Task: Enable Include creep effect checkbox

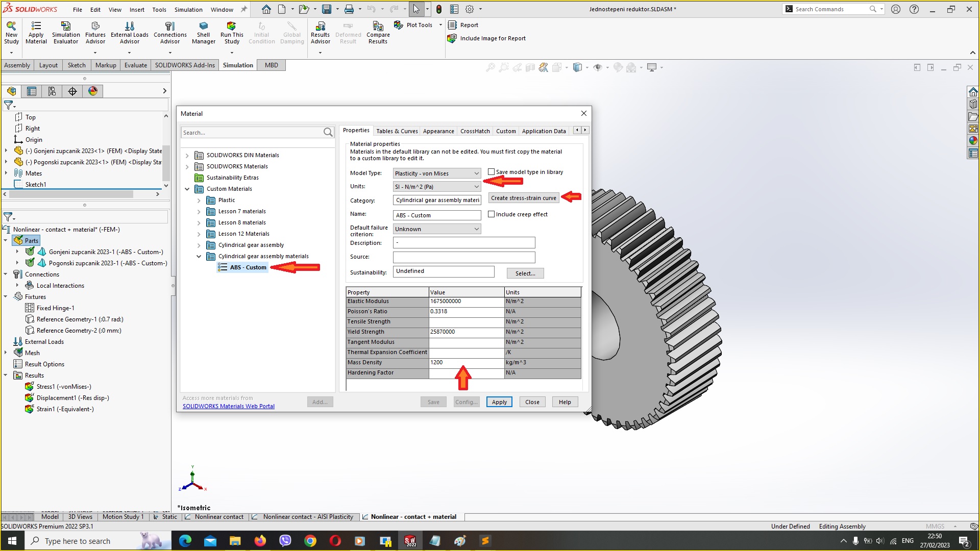Action: point(492,214)
